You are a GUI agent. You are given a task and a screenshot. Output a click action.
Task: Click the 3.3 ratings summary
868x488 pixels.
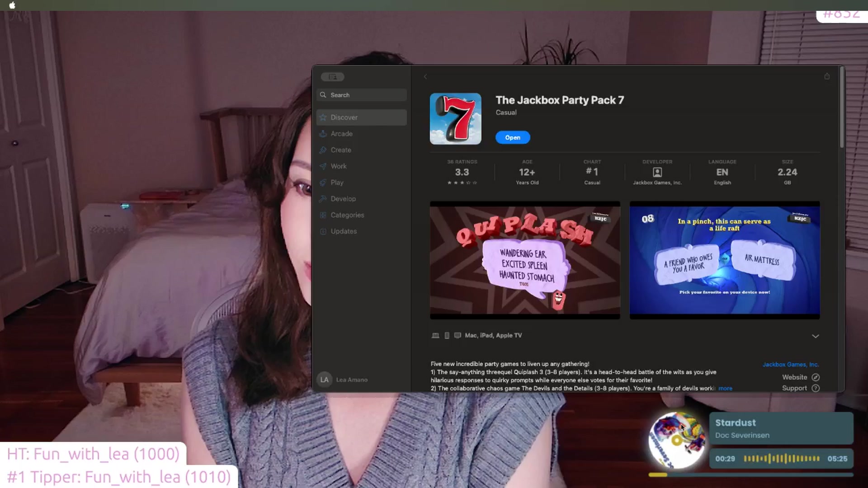point(462,172)
